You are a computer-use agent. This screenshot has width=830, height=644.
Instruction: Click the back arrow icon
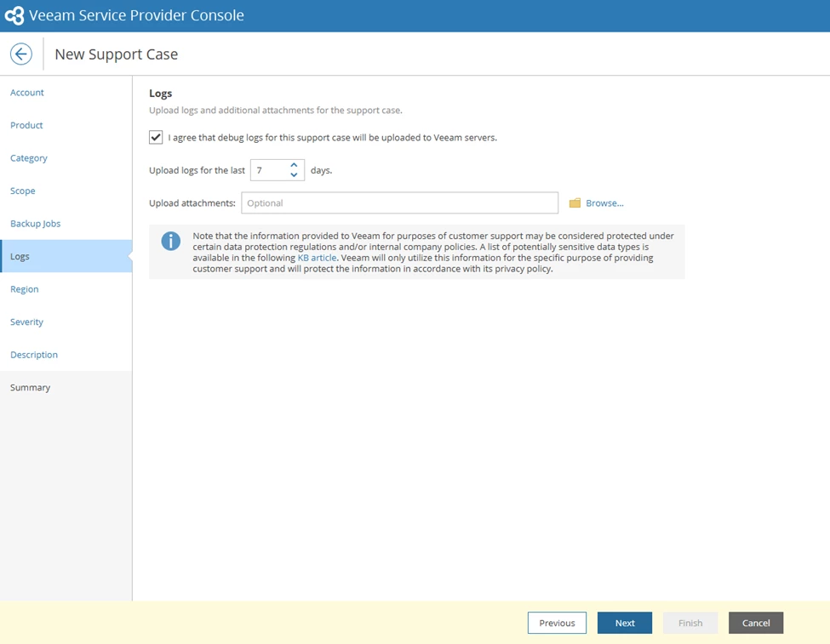[x=21, y=54]
